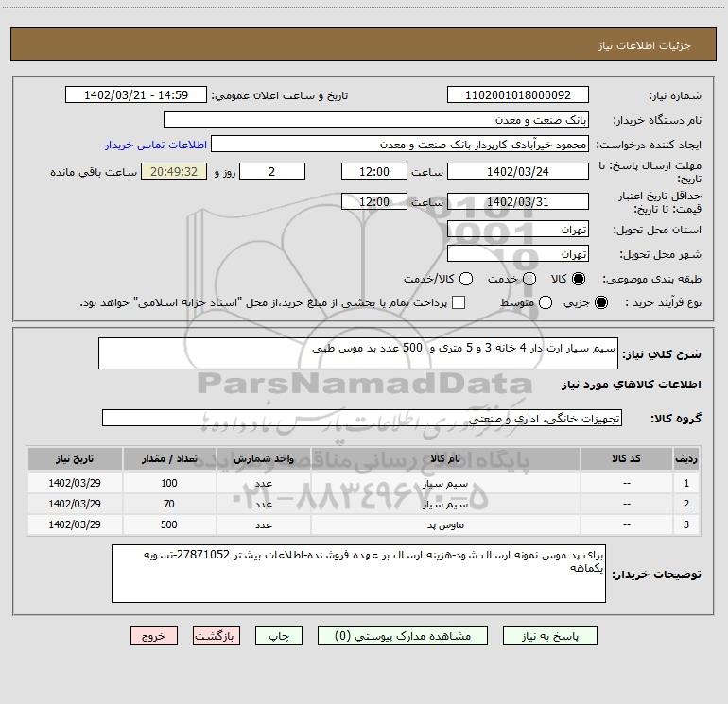Image resolution: width=728 pixels, height=704 pixels.
Task: Click remaining time countdown 20:49:32
Action: coord(174,171)
